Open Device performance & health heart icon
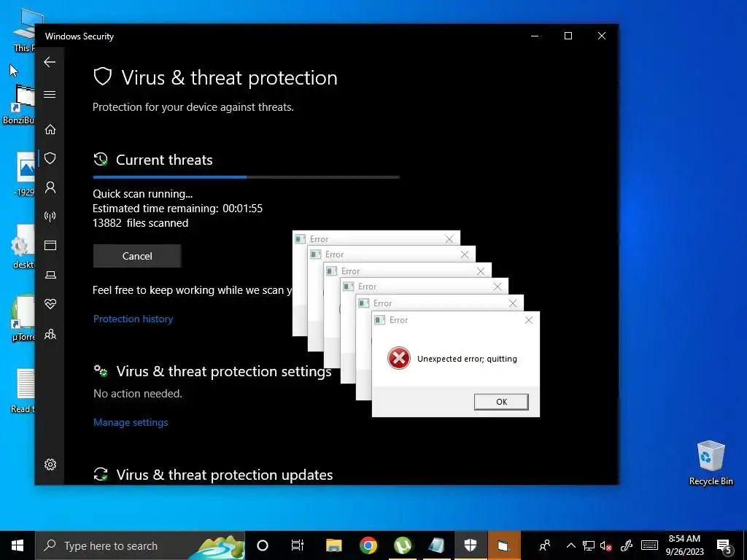The image size is (747, 560). tap(50, 304)
